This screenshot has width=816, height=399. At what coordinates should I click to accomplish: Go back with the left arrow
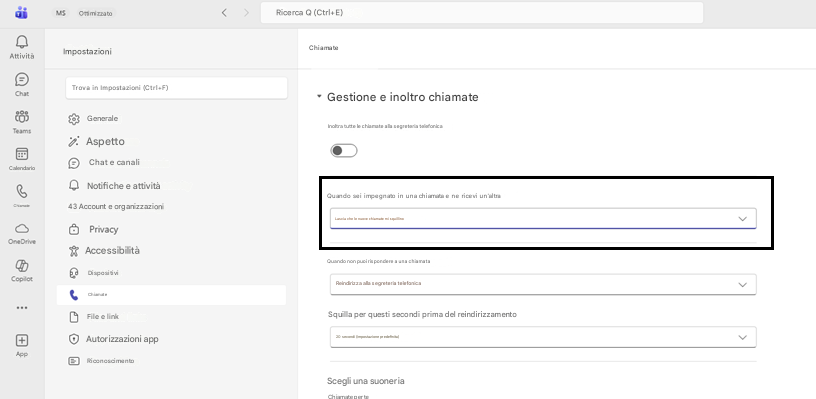tap(224, 13)
